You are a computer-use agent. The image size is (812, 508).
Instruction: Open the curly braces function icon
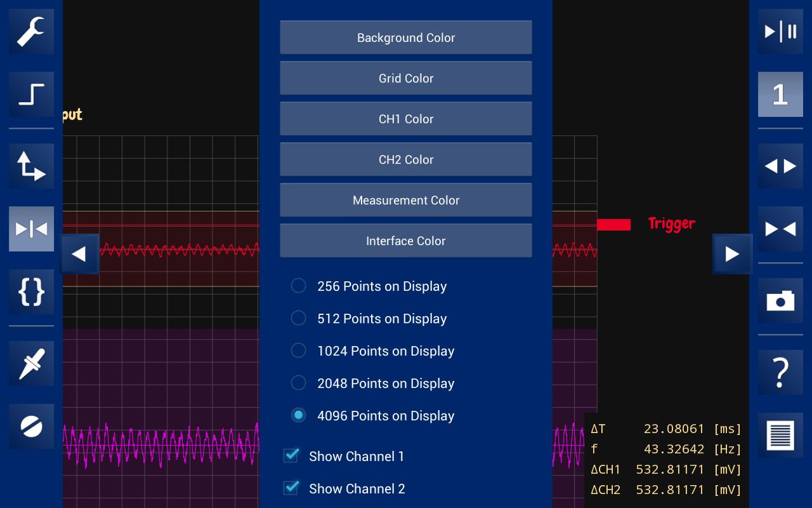tap(31, 291)
